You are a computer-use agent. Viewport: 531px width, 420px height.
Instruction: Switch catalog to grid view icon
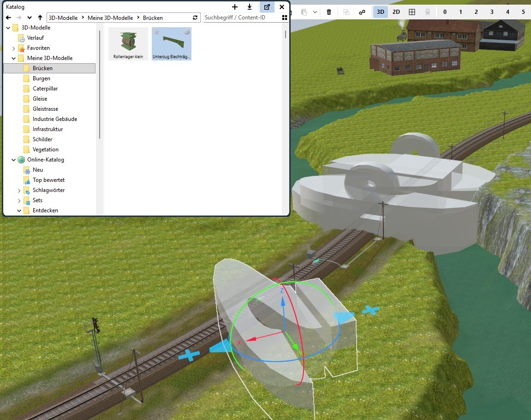click(x=285, y=18)
